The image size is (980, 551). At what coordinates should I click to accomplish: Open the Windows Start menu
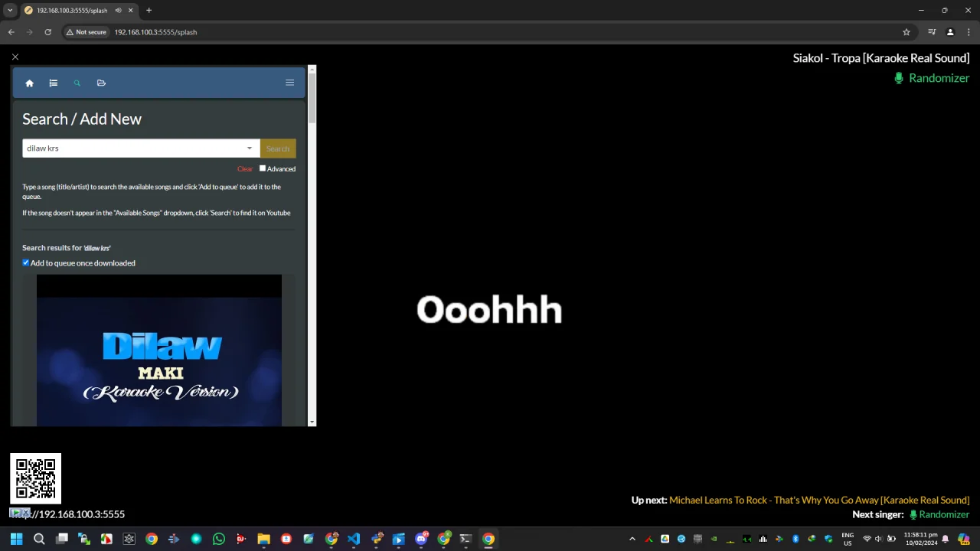click(16, 539)
